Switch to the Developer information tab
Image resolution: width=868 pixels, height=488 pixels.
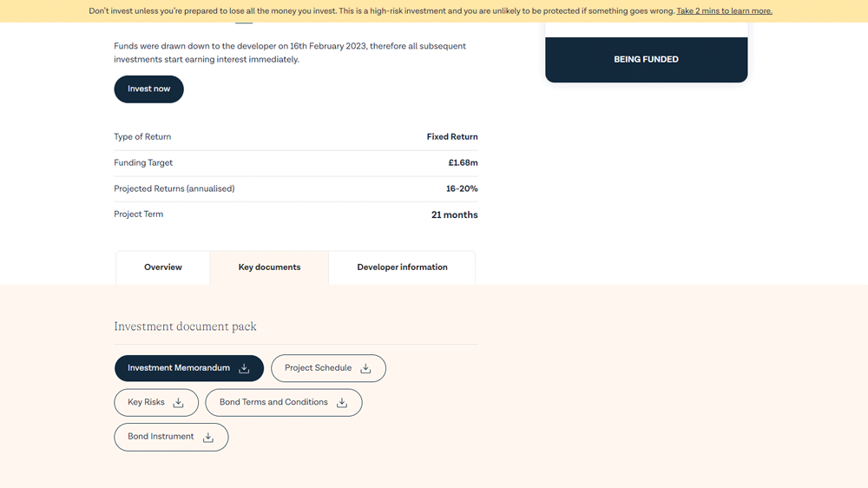click(x=403, y=267)
